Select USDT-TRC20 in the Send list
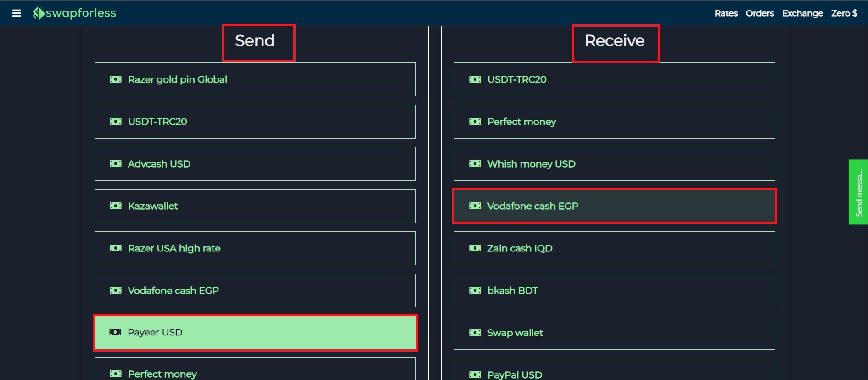Screen dimensions: 868x380 (x=255, y=122)
